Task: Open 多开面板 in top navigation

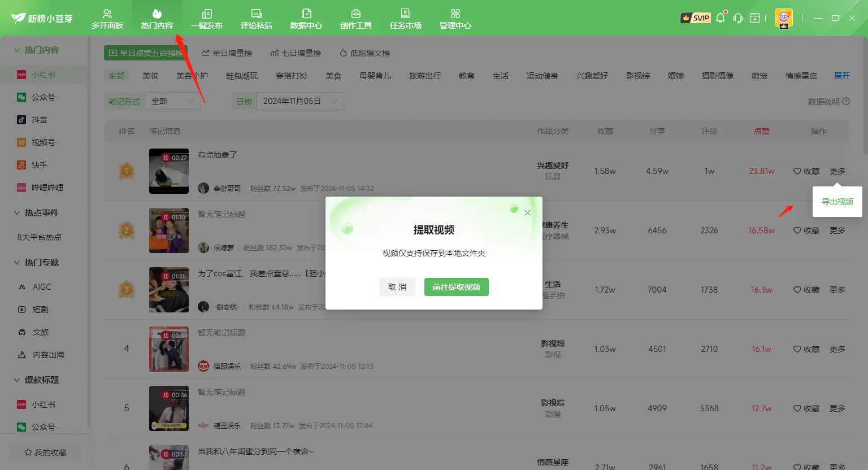Action: tap(107, 19)
